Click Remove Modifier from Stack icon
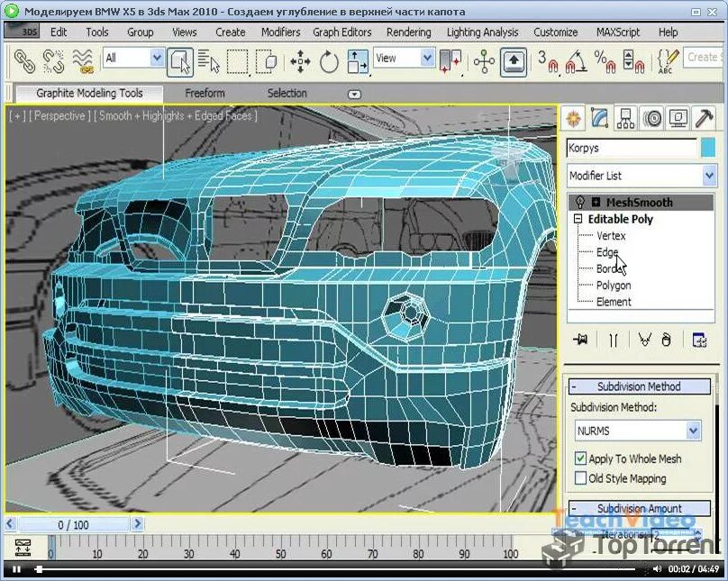Screen dimensions: 728x581 click(x=667, y=340)
